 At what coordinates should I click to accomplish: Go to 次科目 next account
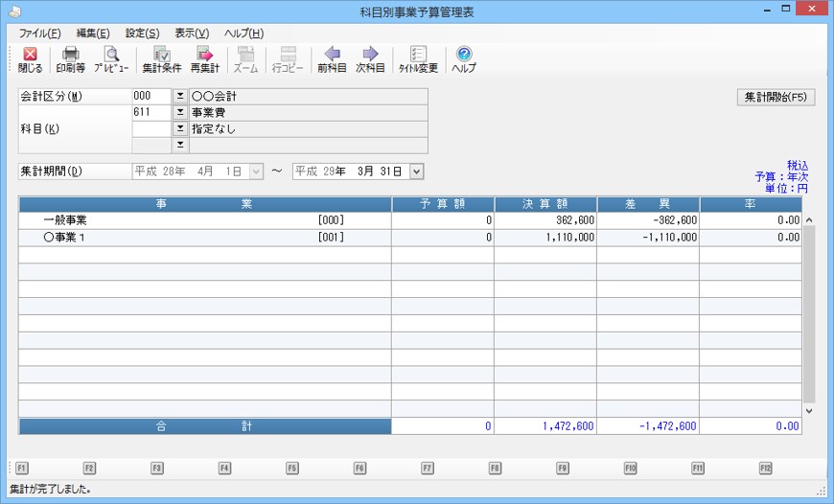click(x=370, y=59)
